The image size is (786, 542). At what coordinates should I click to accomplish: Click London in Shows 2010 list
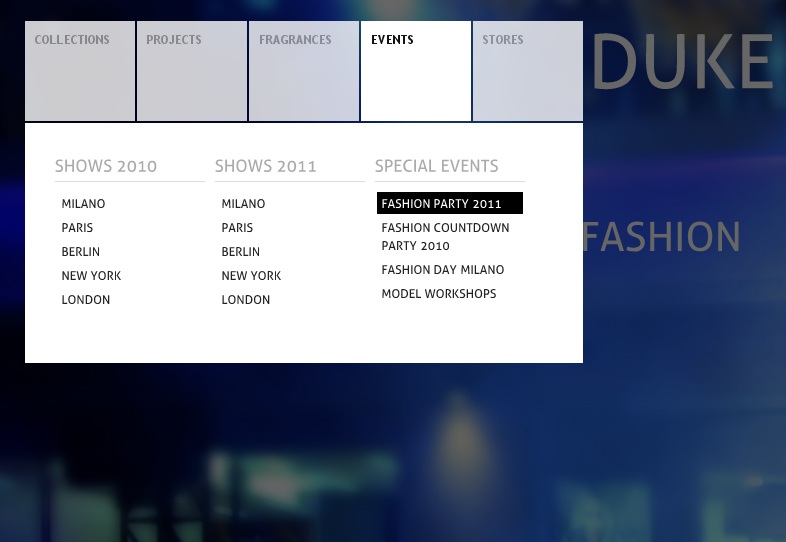click(86, 300)
